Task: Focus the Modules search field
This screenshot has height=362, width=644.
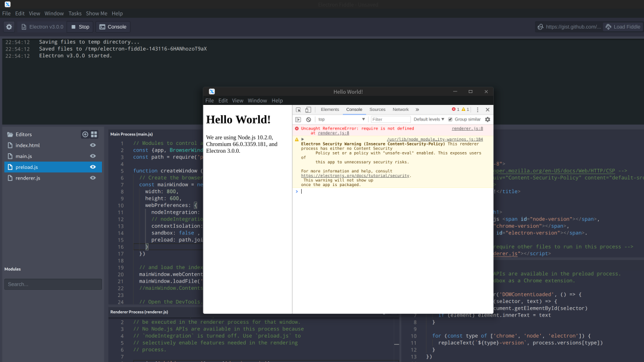Action: [53, 284]
